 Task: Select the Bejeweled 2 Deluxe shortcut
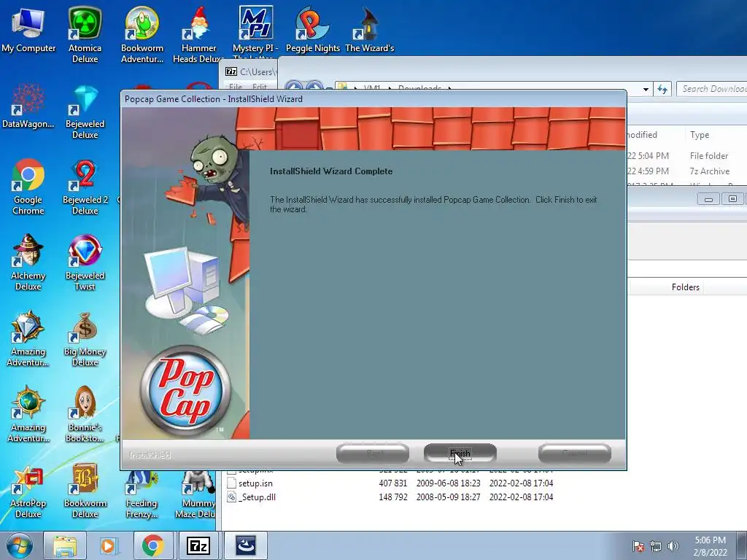click(x=85, y=187)
